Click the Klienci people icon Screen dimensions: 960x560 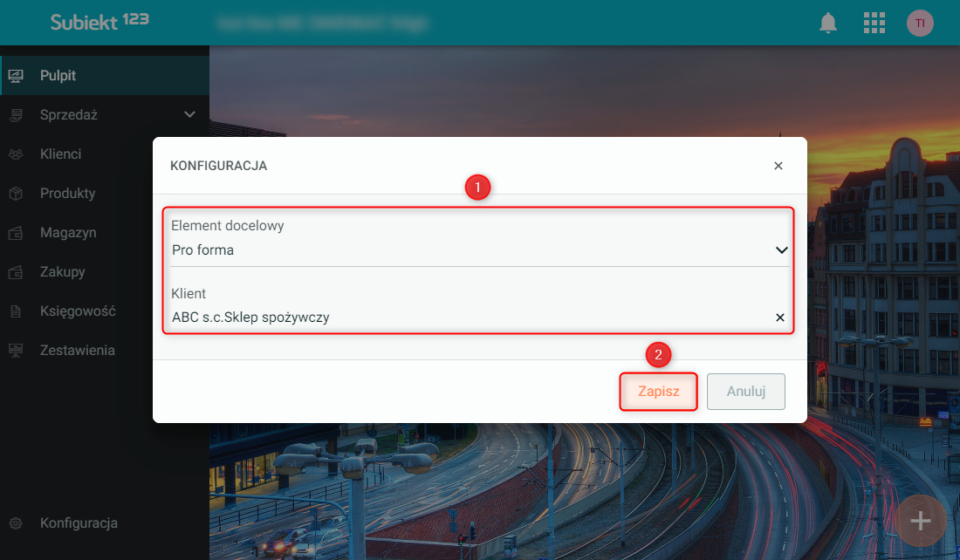pos(16,154)
